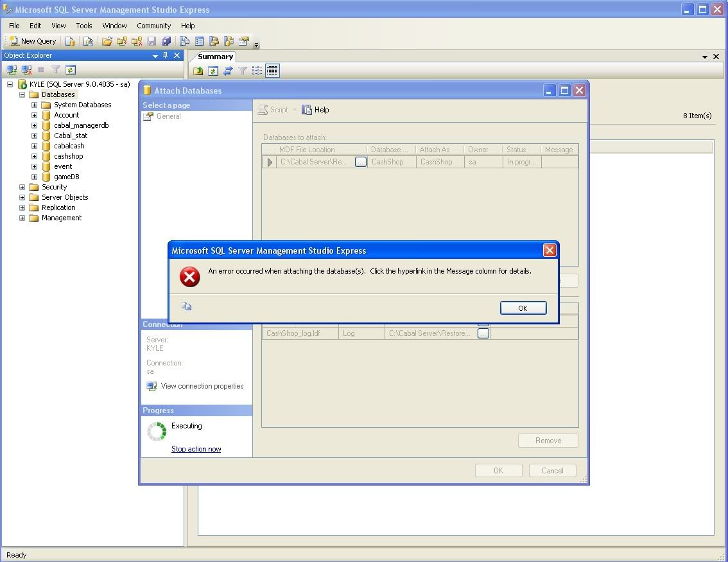The width and height of the screenshot is (728, 562).
Task: Click the Save All toolbar icon
Action: click(166, 41)
